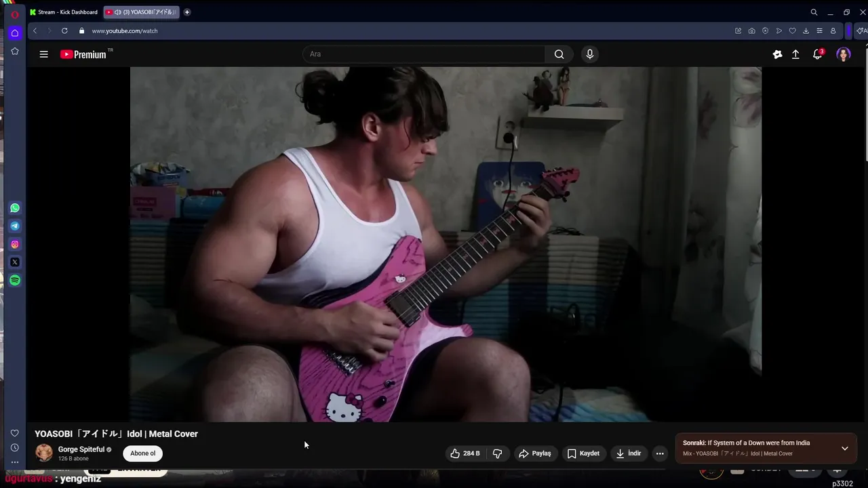Click the video title YOASOBI Idol Metal Cover
Screen dimensions: 868x488
pyautogui.click(x=117, y=434)
